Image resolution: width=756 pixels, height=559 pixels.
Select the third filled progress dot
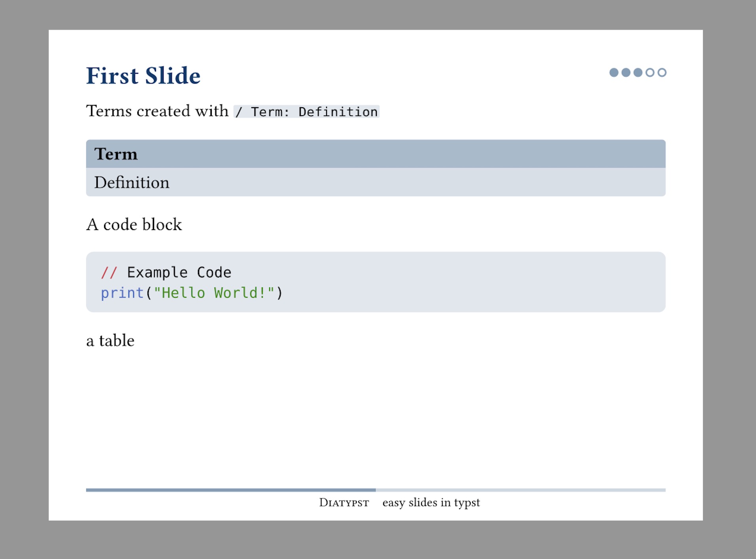(x=638, y=72)
